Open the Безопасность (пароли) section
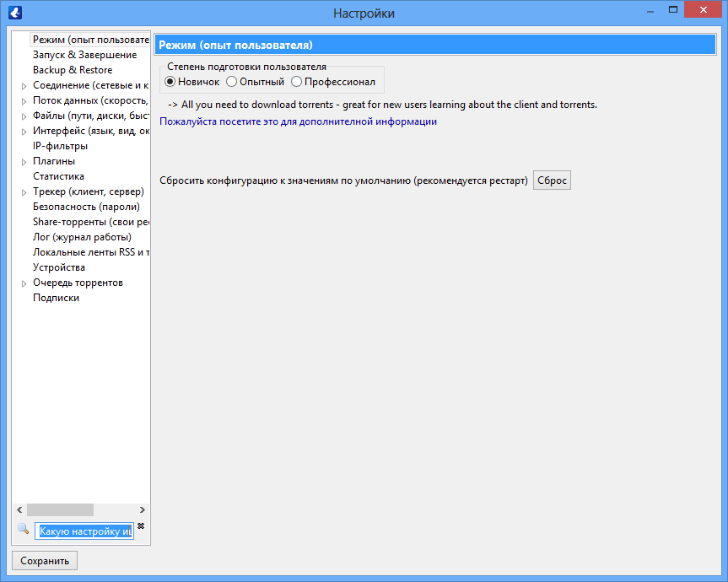728x582 pixels. (x=86, y=207)
